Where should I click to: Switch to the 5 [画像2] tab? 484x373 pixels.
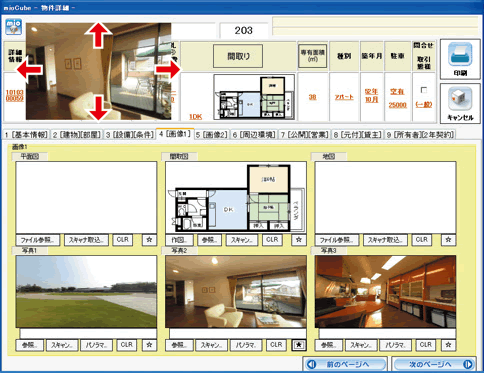pyautogui.click(x=211, y=135)
